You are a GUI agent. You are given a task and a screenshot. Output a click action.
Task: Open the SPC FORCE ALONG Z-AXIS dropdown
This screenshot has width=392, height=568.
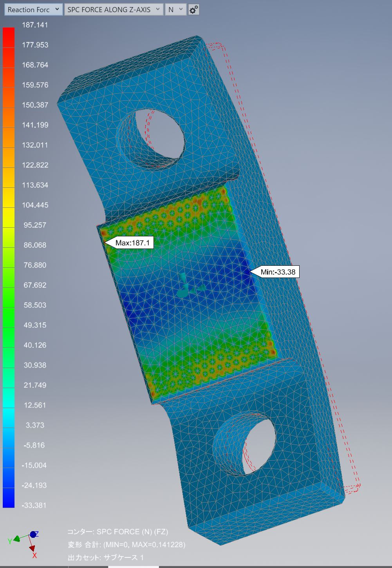[114, 10]
